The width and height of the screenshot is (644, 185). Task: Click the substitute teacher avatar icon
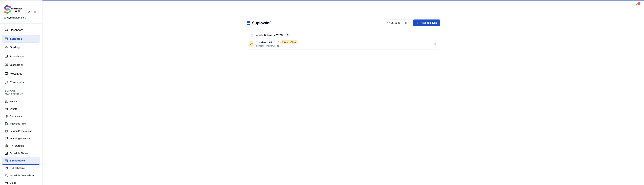[x=252, y=44]
